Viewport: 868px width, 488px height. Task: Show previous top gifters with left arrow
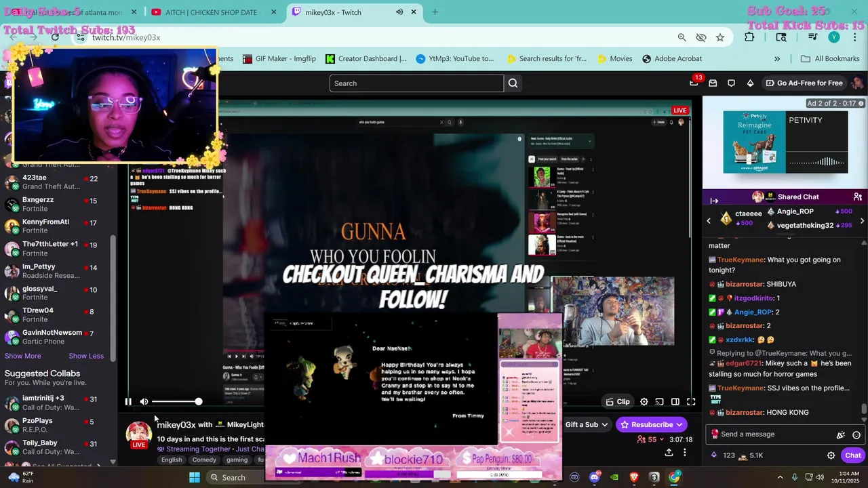click(x=709, y=221)
